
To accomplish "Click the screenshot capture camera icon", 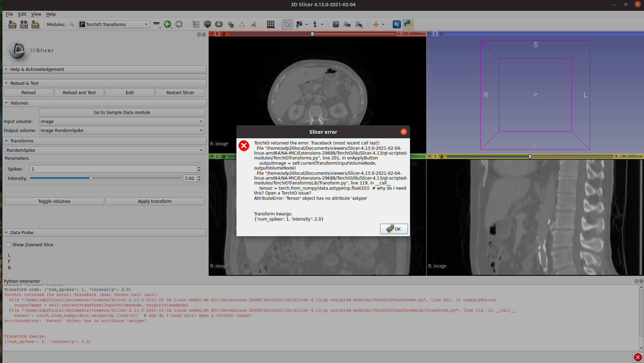I will pos(336,24).
